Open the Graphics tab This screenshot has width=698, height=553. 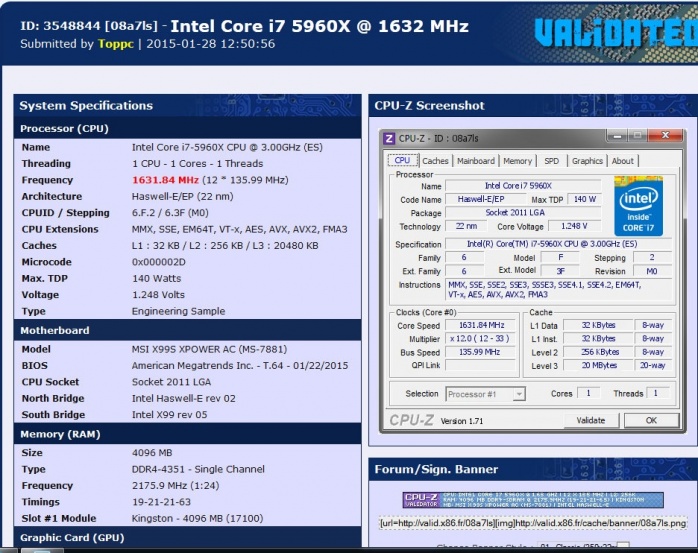[x=587, y=161]
